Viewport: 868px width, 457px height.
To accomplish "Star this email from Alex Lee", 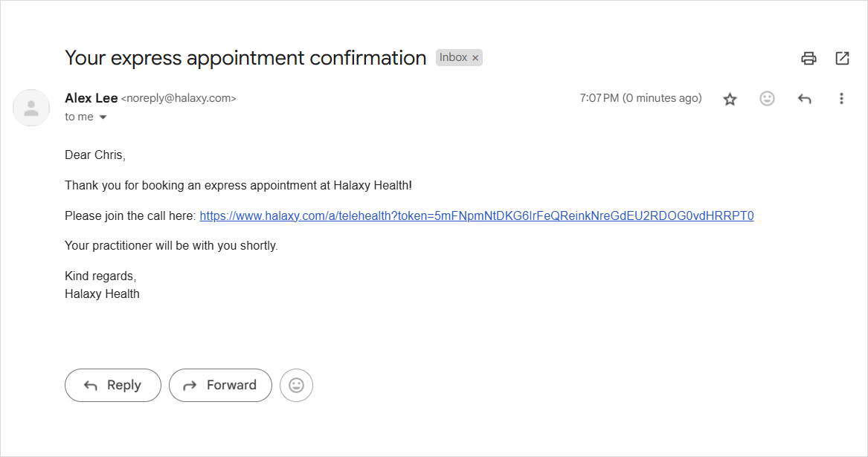I will (730, 99).
